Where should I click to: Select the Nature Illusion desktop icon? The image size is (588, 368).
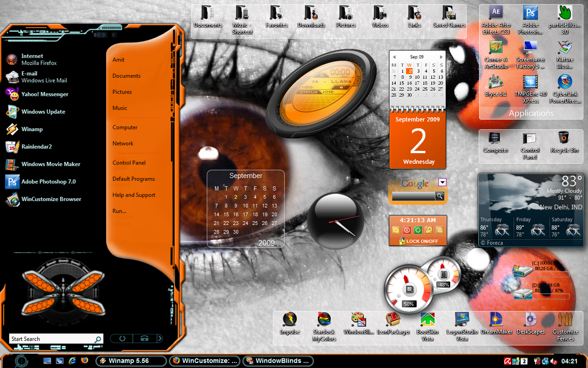tap(565, 54)
